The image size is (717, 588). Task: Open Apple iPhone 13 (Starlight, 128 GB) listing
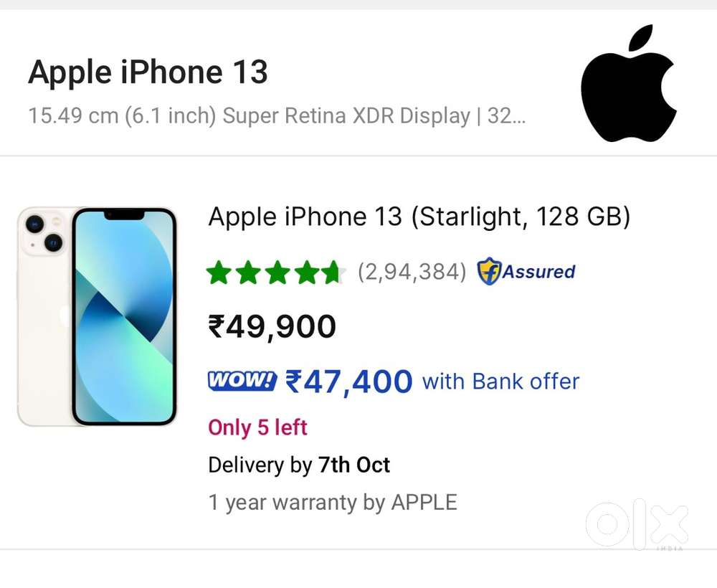tap(419, 217)
